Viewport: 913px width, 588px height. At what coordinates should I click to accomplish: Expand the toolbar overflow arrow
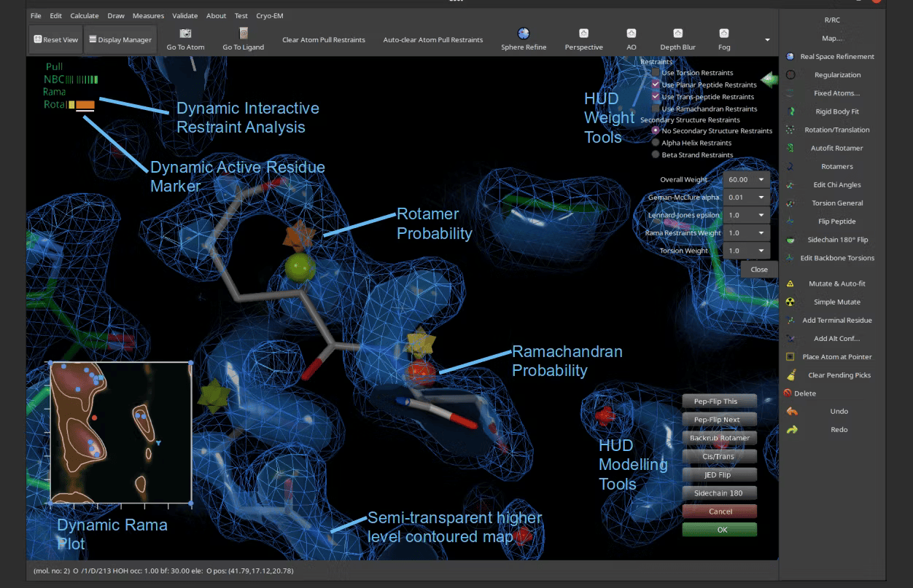767,40
